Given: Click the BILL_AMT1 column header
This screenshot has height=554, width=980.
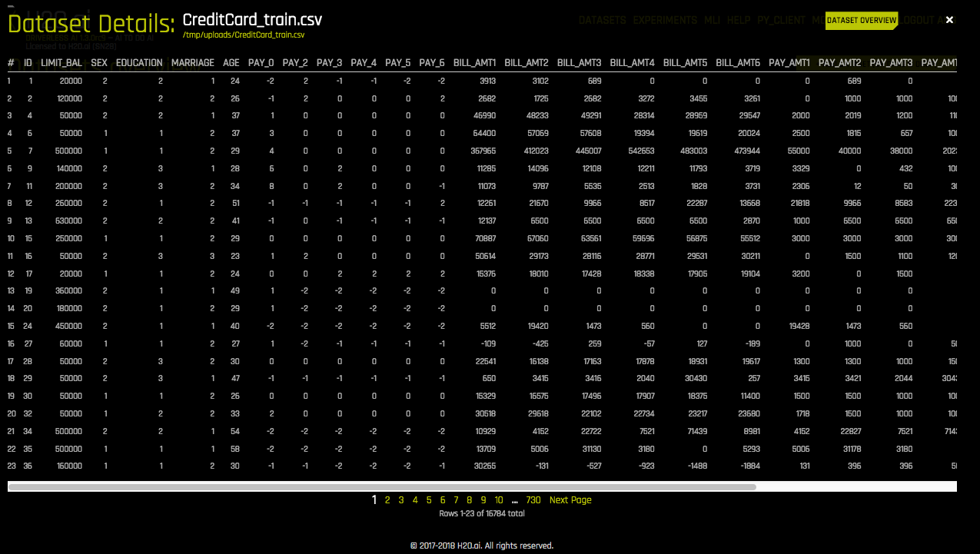Looking at the screenshot, I should click(474, 62).
